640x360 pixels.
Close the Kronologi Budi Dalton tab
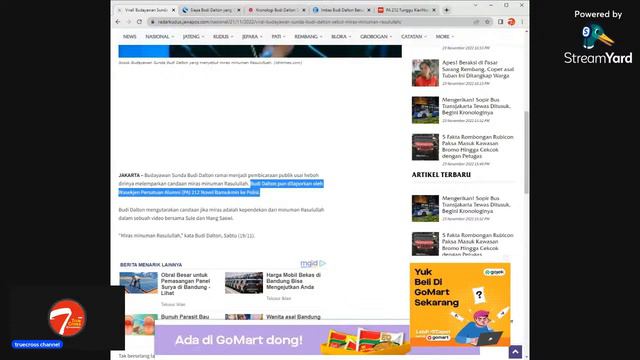304,10
